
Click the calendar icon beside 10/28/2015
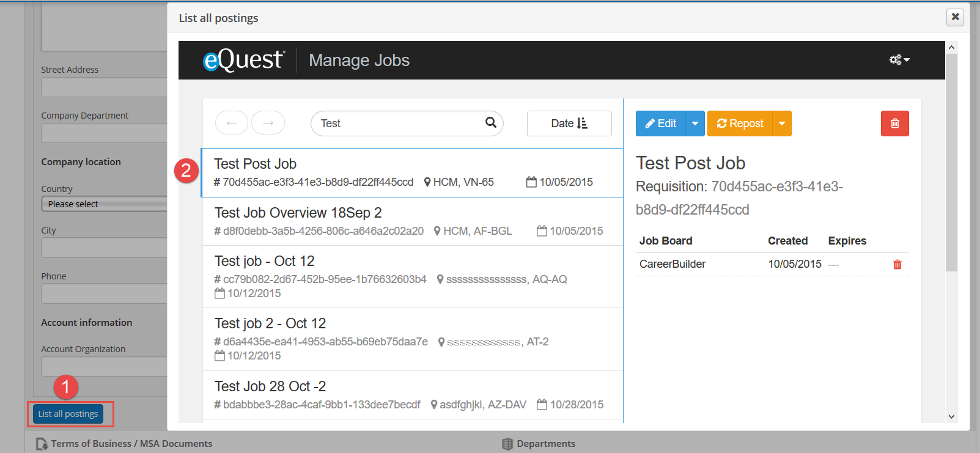(542, 405)
